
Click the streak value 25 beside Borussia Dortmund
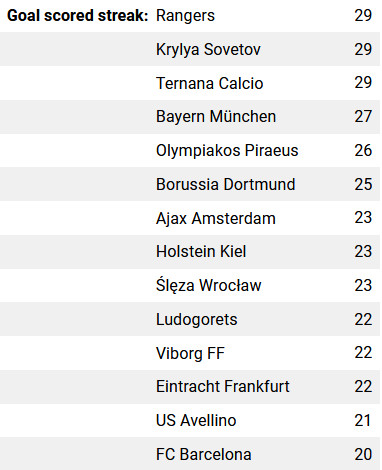[363, 184]
